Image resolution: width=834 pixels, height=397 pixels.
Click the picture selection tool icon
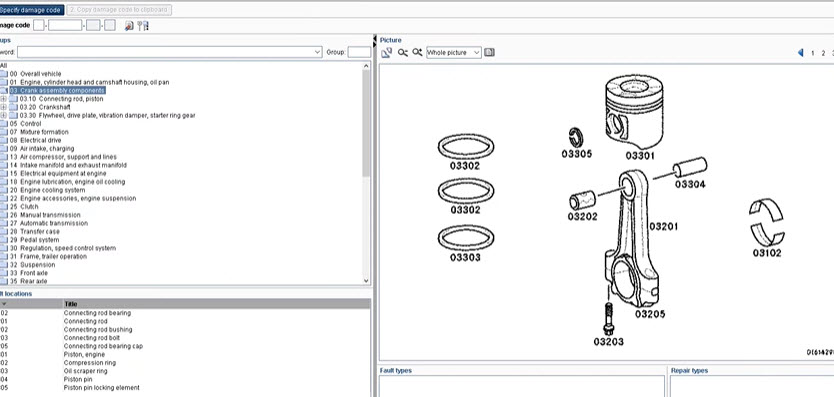387,52
